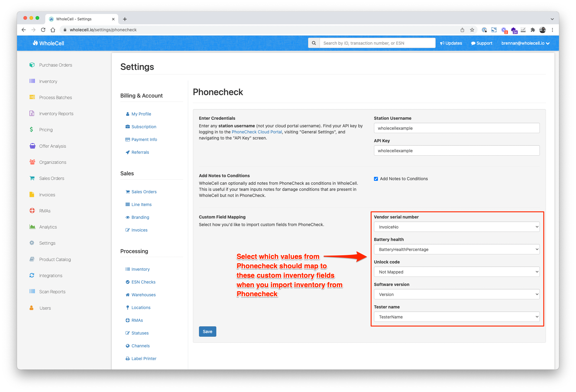Click the share page icon in address bar

(462, 30)
